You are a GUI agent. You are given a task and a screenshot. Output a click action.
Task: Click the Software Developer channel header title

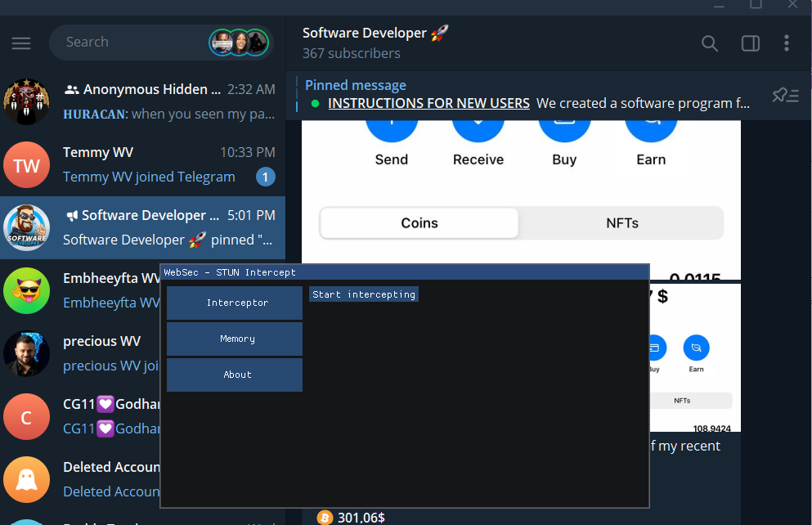tap(375, 34)
